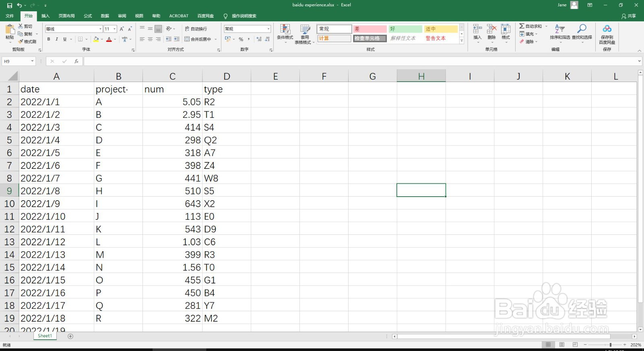Click the Cut (剪切) scissors icon
Screen dimensions: 644x351
[x=21, y=26]
